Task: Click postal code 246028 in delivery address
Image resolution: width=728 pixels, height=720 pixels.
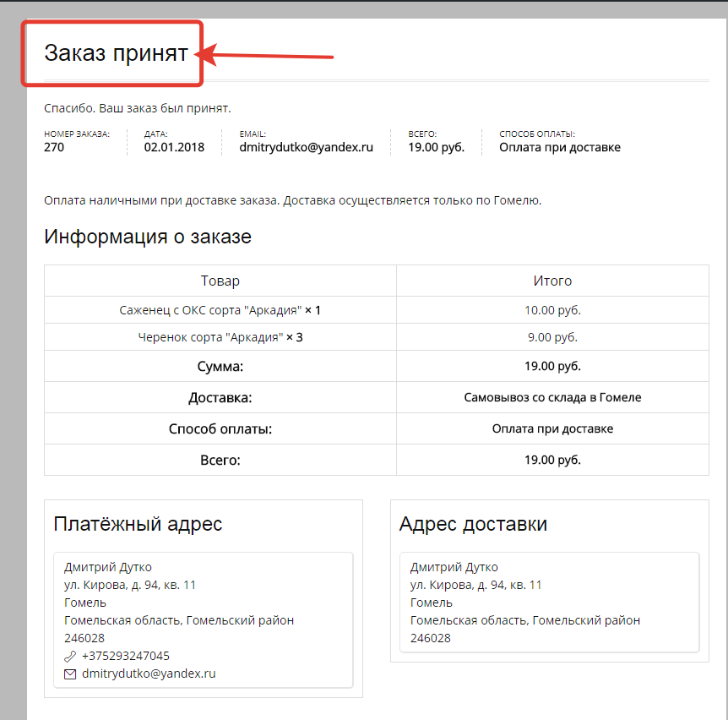Action: tap(431, 638)
